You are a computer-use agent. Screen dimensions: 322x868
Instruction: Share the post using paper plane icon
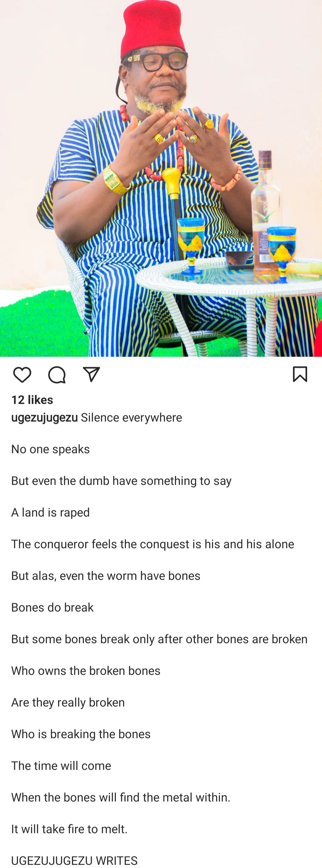pos(92,374)
